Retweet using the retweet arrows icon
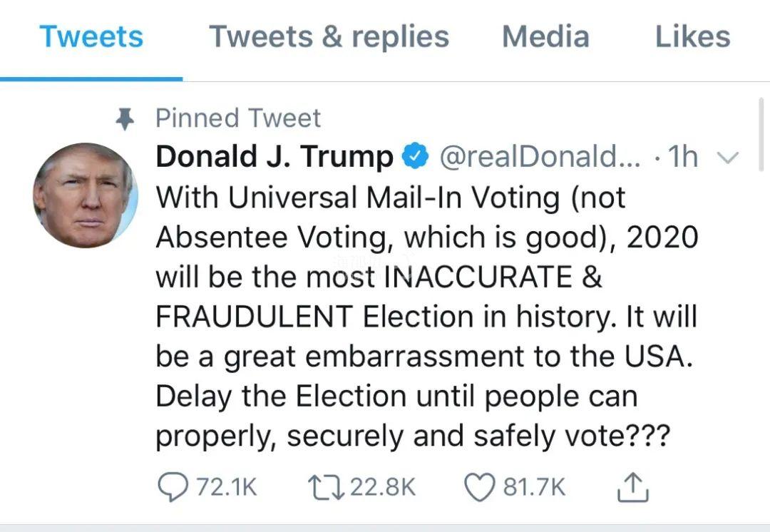 (x=326, y=487)
